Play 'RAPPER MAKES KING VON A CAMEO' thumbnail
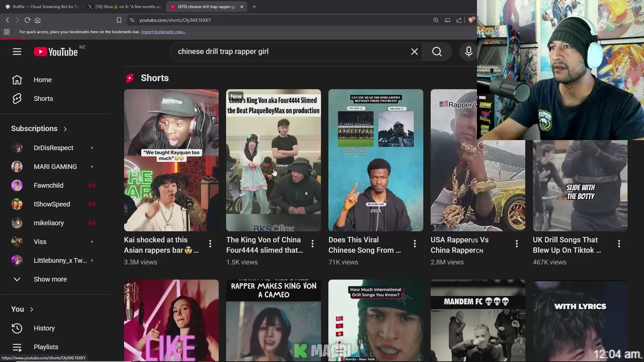This screenshot has height=362, width=644. pos(274,321)
